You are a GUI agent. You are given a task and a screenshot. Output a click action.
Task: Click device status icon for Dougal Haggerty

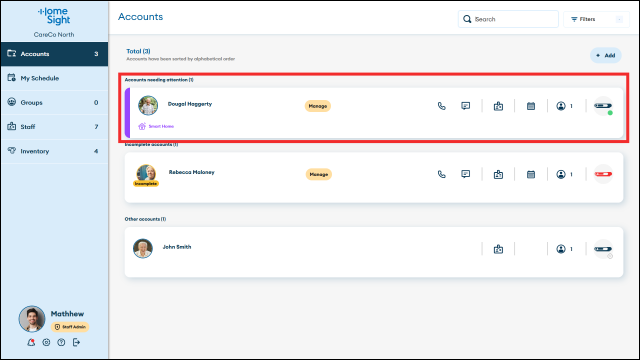603,106
